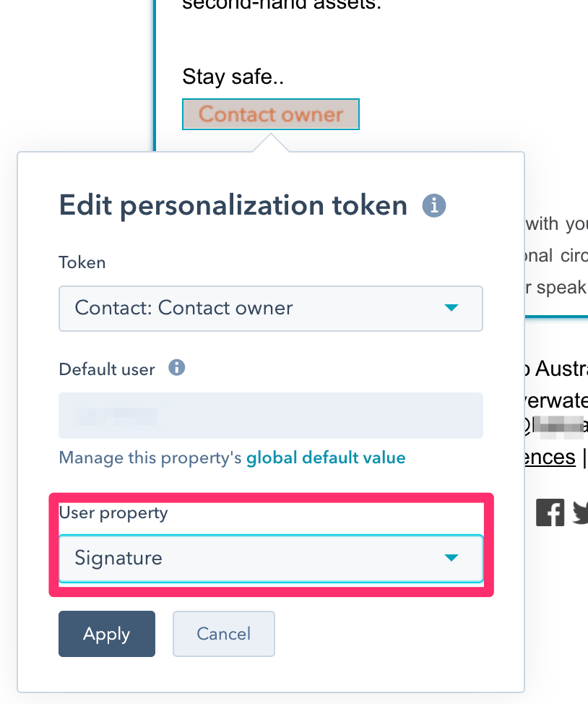Screen dimensions: 588x704
Task: Open the Signature user property dropdown
Action: click(x=271, y=558)
